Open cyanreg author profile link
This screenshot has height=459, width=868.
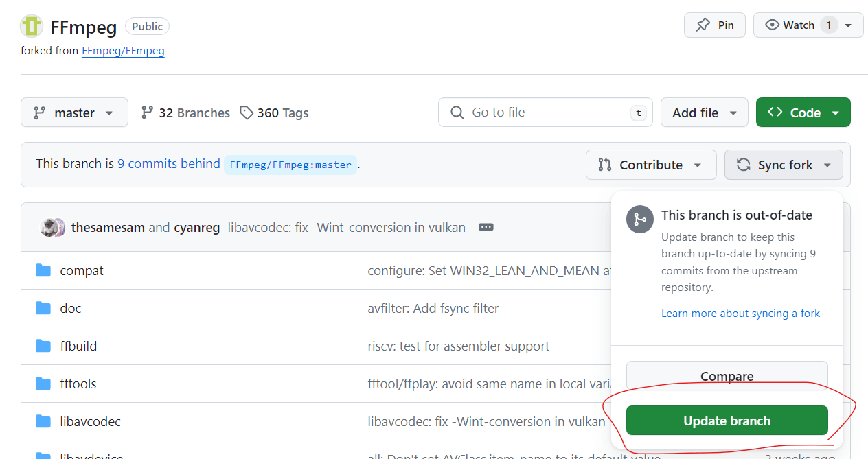197,227
